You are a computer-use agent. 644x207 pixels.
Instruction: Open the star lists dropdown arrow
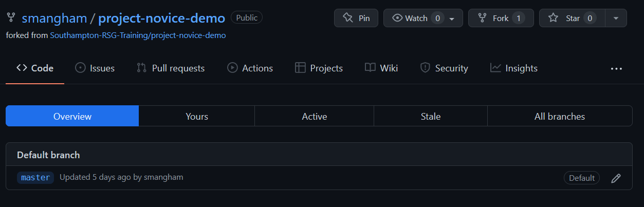point(616,18)
